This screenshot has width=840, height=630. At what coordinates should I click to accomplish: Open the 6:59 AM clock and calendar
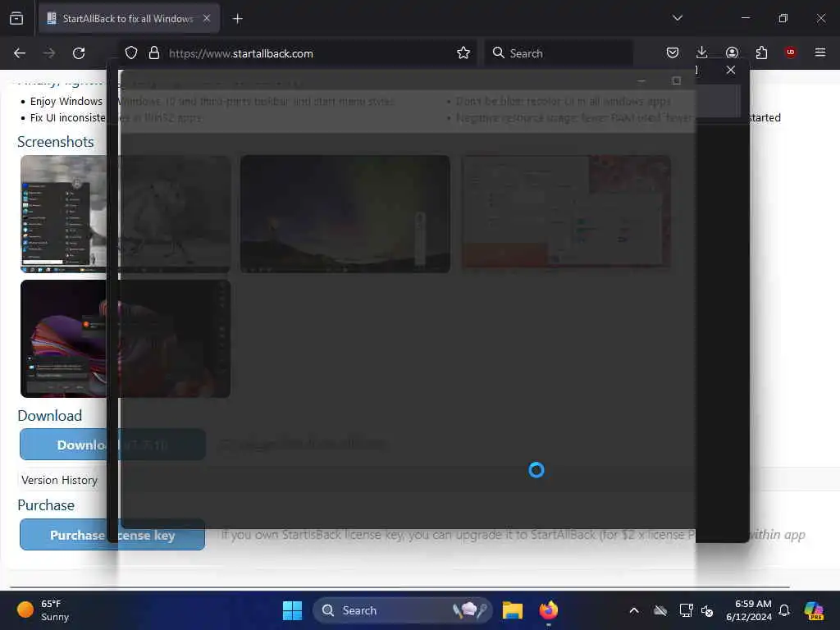[749, 610]
